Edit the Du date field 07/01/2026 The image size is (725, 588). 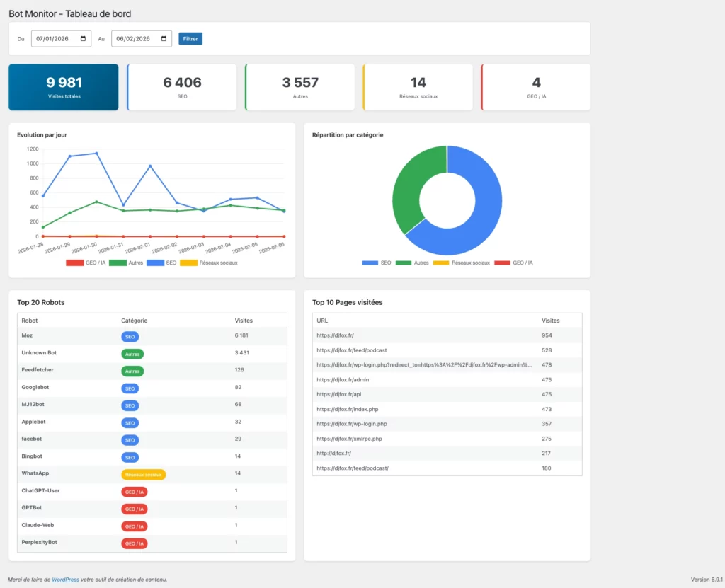pyautogui.click(x=61, y=39)
